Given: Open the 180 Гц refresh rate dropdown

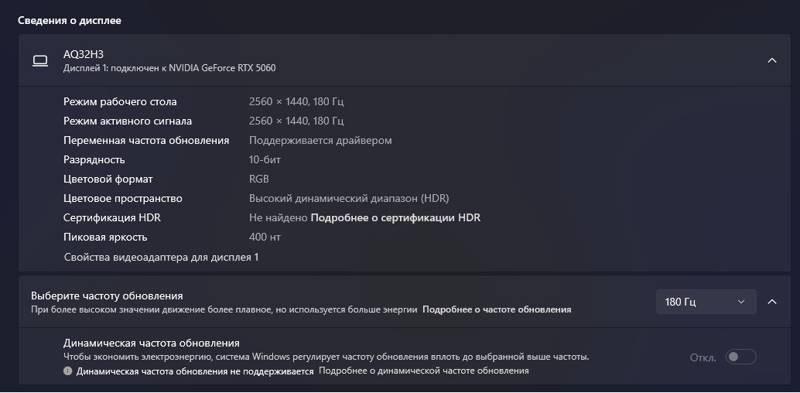Looking at the screenshot, I should point(706,302).
